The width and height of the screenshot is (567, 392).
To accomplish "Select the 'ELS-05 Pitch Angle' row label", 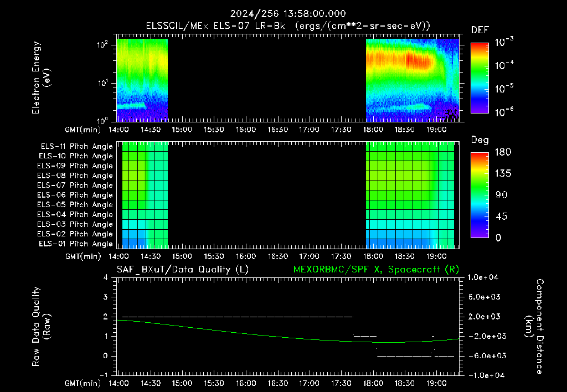I will (x=75, y=205).
